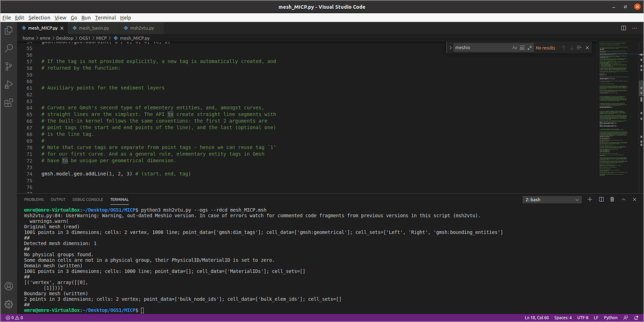Image resolution: width=644 pixels, height=322 pixels.
Task: Open the Go menu
Action: coord(74,18)
